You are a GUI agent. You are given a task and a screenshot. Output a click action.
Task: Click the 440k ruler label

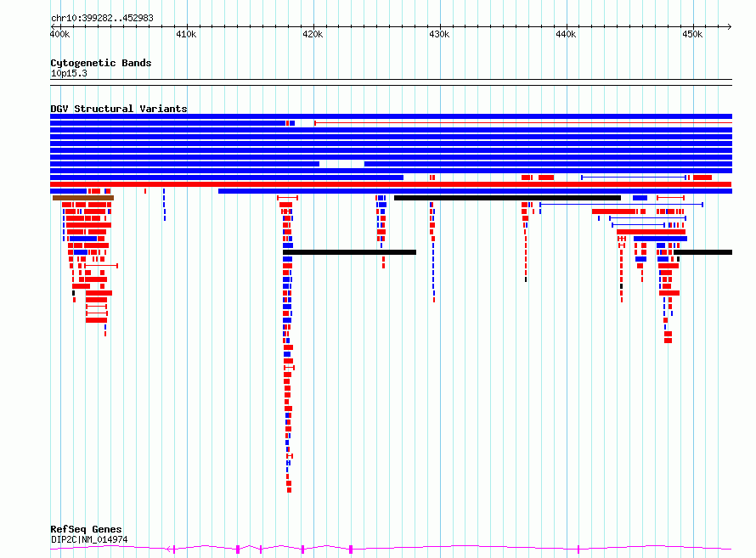(x=566, y=35)
